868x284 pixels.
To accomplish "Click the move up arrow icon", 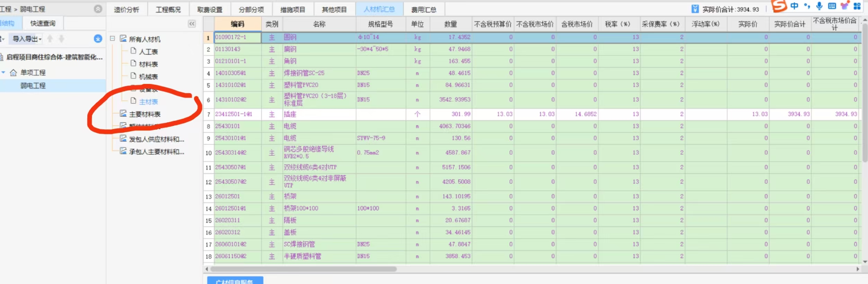I will [50, 39].
